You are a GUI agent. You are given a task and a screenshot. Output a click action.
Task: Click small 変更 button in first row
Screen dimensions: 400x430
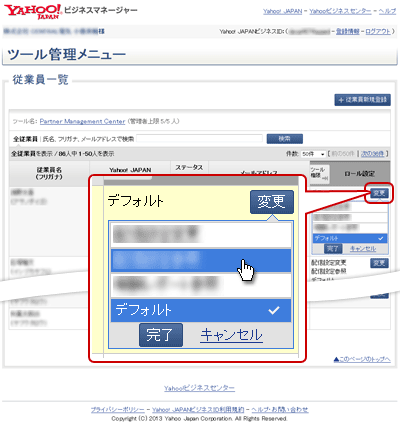tap(379, 193)
